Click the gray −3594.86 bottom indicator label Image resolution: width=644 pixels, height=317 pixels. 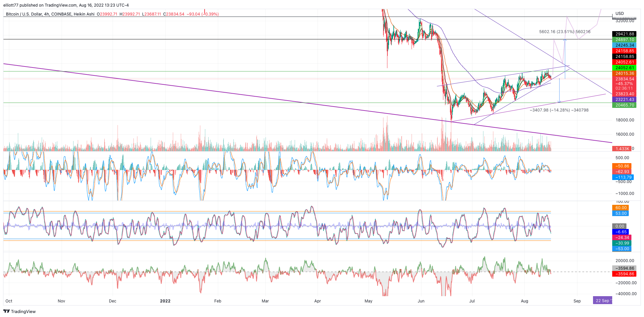click(x=624, y=268)
